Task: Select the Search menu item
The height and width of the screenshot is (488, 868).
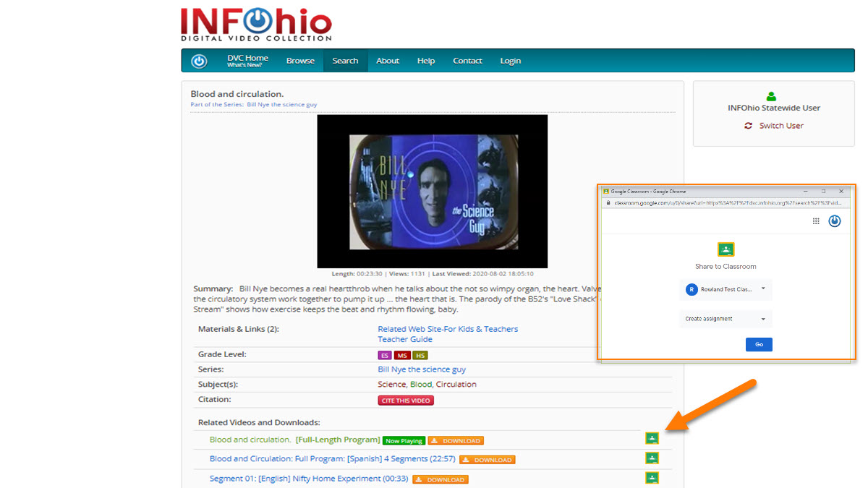Action: click(x=345, y=61)
